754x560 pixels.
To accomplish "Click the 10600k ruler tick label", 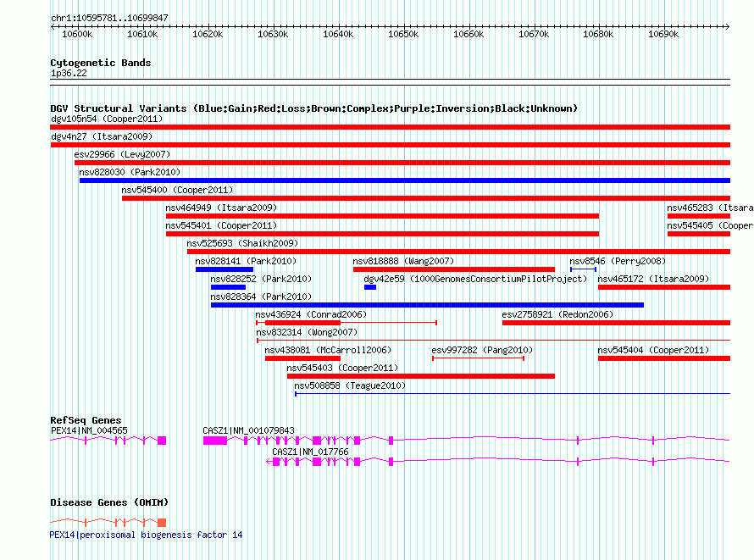I will pos(77,34).
